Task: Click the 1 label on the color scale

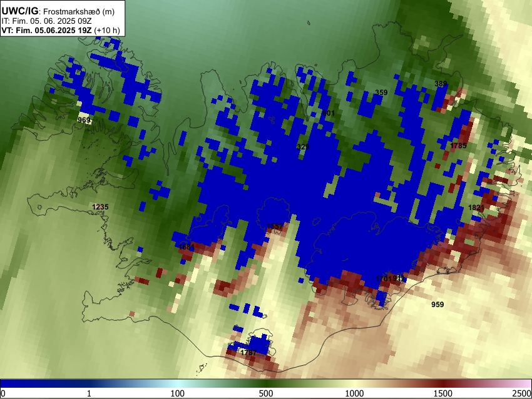Action: [89, 393]
